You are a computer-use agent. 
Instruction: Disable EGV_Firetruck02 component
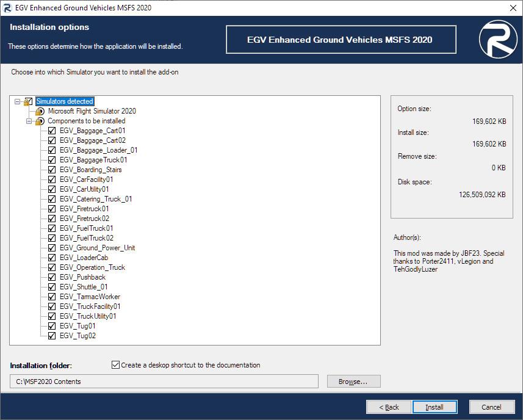pyautogui.click(x=52, y=219)
